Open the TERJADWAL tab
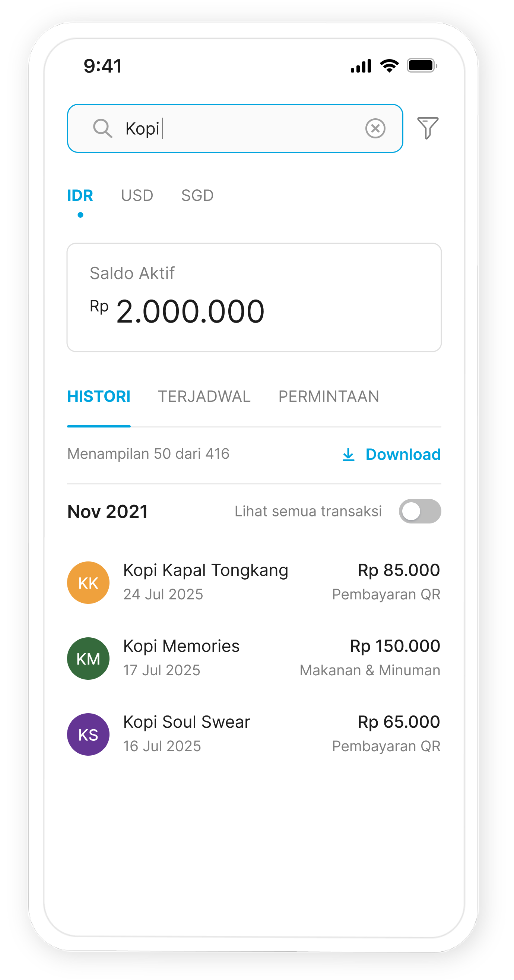The image size is (514, 980). point(204,396)
